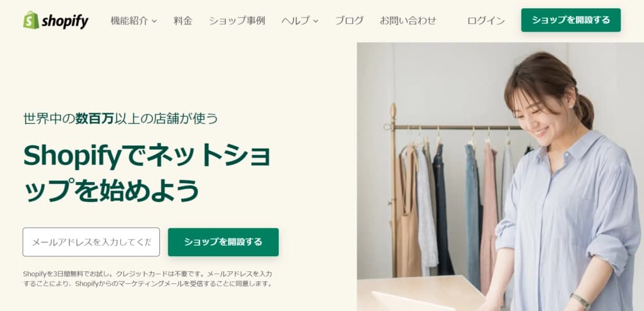Click the ログイン link
This screenshot has width=644, height=311.
click(x=486, y=21)
